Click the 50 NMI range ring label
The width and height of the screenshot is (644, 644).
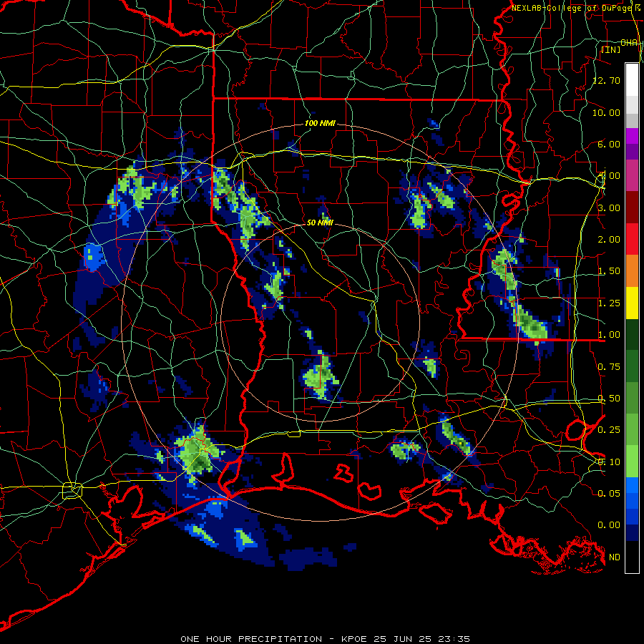(x=320, y=223)
